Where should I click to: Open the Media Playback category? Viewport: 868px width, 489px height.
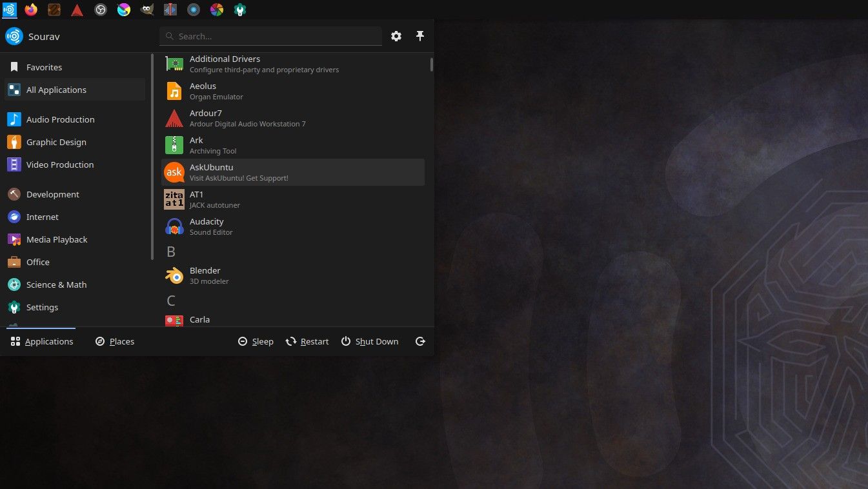(x=57, y=239)
